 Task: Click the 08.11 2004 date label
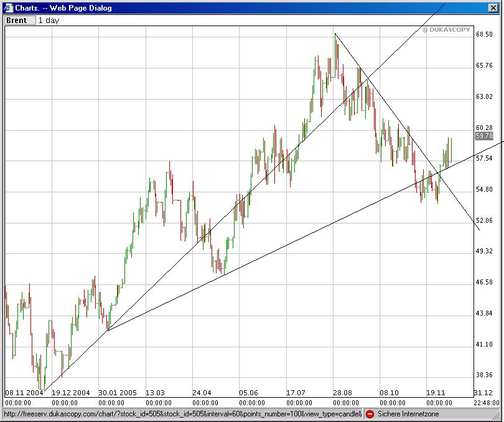24,393
